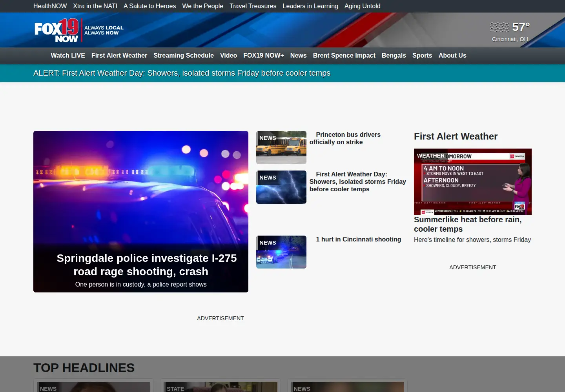The height and width of the screenshot is (392, 565).
Task: Play the weather forecast video thumbnail
Action: [x=473, y=181]
